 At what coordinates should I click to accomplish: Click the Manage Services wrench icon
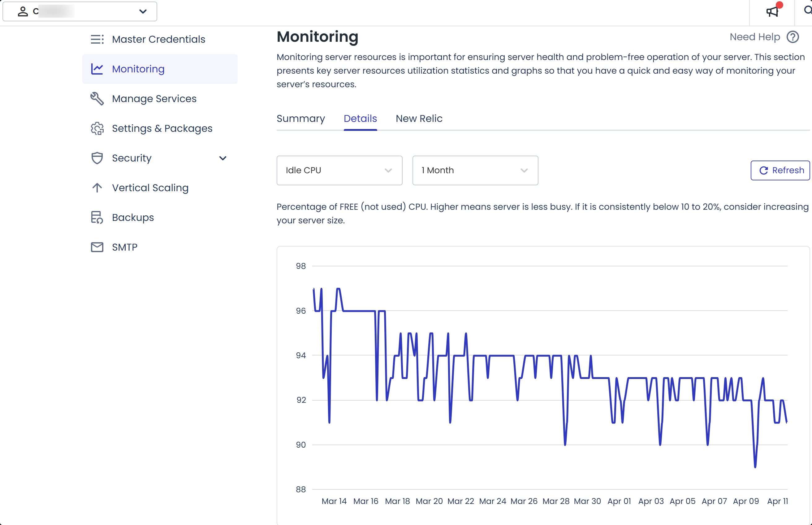[x=97, y=98]
